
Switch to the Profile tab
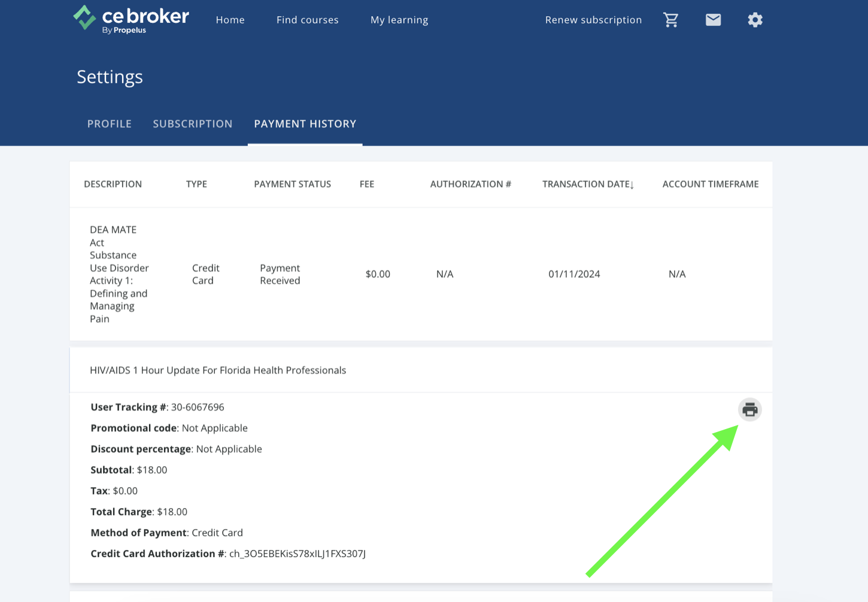coord(110,124)
